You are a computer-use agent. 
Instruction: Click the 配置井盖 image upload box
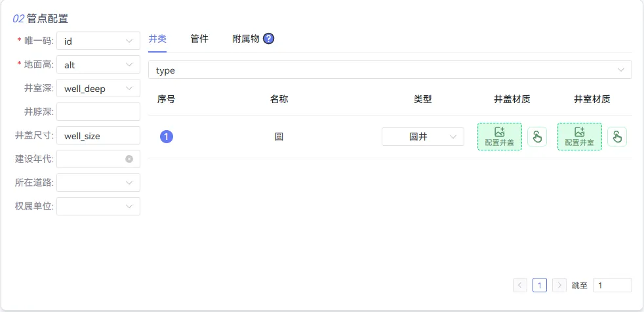pyautogui.click(x=500, y=137)
